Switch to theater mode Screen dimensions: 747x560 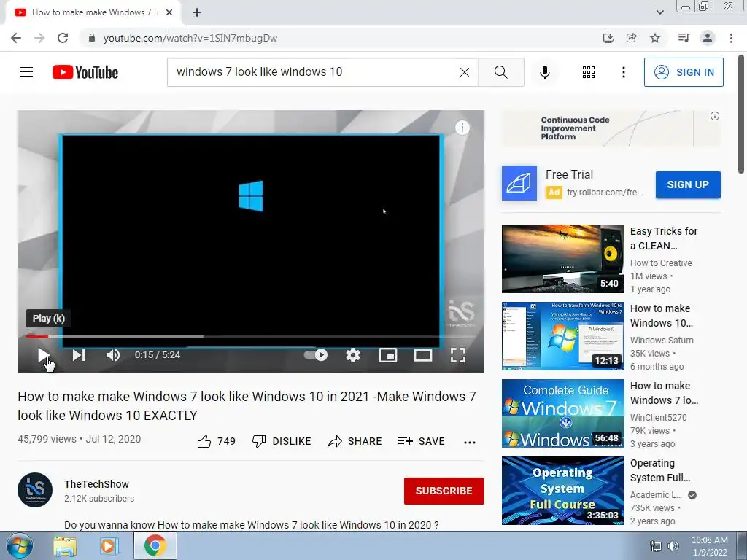click(x=423, y=355)
